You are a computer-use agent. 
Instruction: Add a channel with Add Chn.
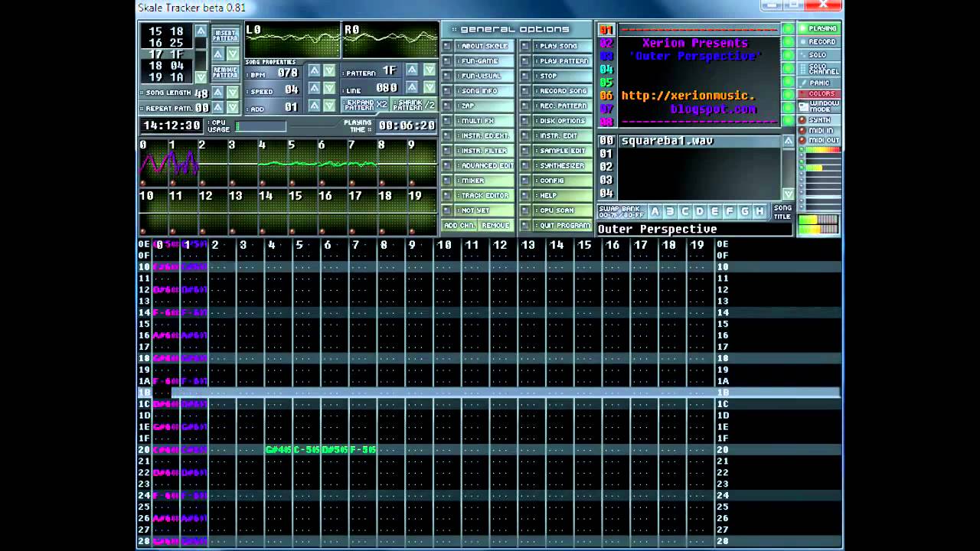(460, 226)
